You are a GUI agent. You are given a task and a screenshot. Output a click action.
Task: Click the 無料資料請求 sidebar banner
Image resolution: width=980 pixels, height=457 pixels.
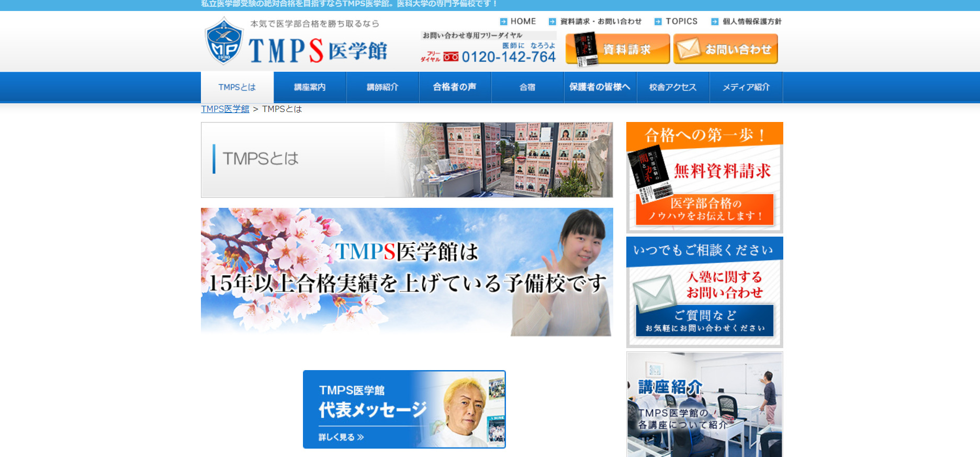point(705,177)
